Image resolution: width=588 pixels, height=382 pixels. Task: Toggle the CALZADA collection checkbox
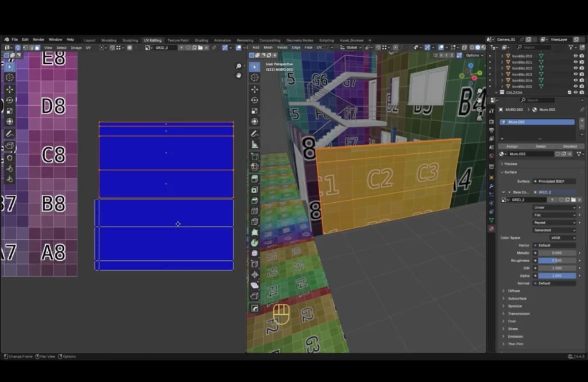click(x=570, y=92)
